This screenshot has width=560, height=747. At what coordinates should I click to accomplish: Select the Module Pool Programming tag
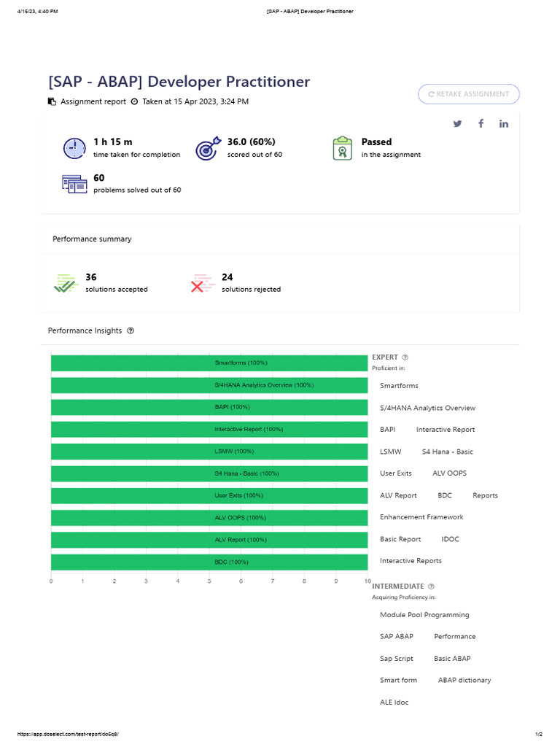(x=424, y=615)
